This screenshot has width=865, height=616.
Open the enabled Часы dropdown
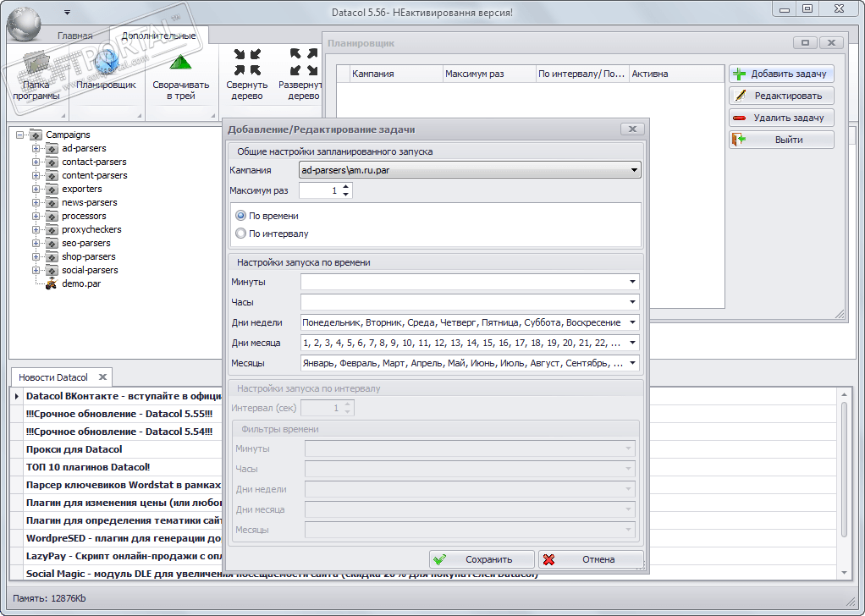tap(470, 302)
